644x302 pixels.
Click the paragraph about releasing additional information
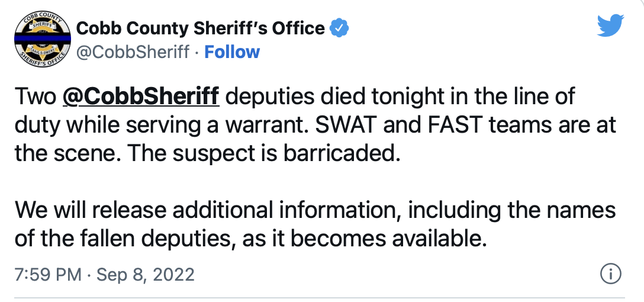point(315,224)
